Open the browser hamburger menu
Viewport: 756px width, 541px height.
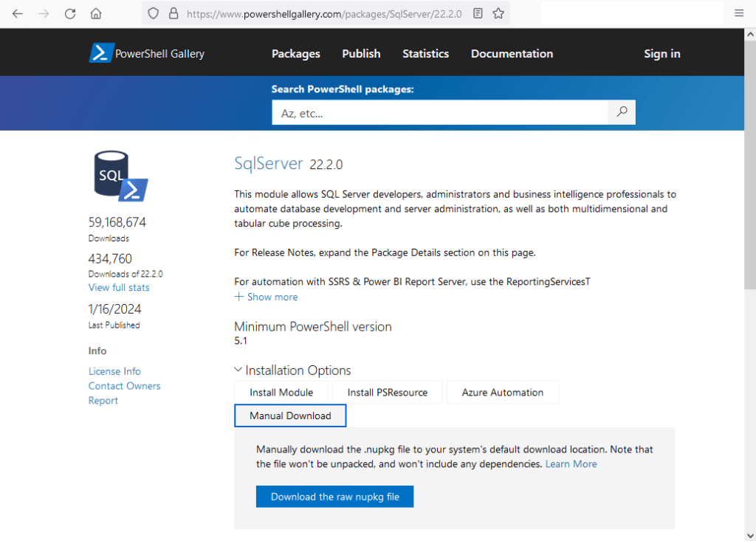coord(738,13)
